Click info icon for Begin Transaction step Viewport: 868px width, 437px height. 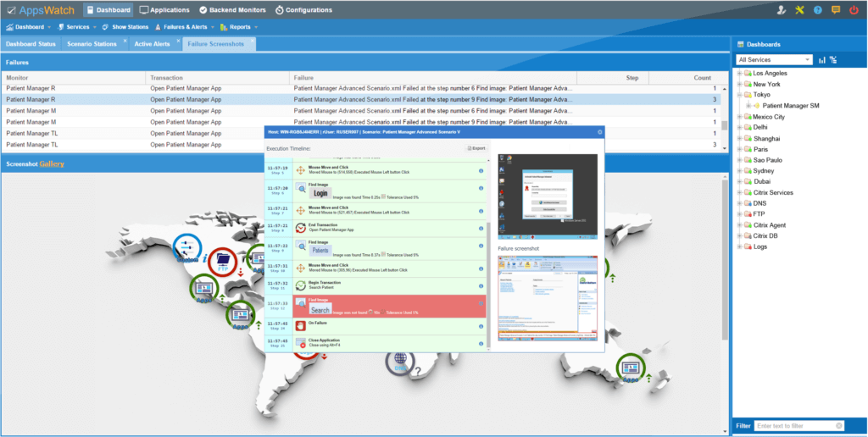click(x=481, y=286)
